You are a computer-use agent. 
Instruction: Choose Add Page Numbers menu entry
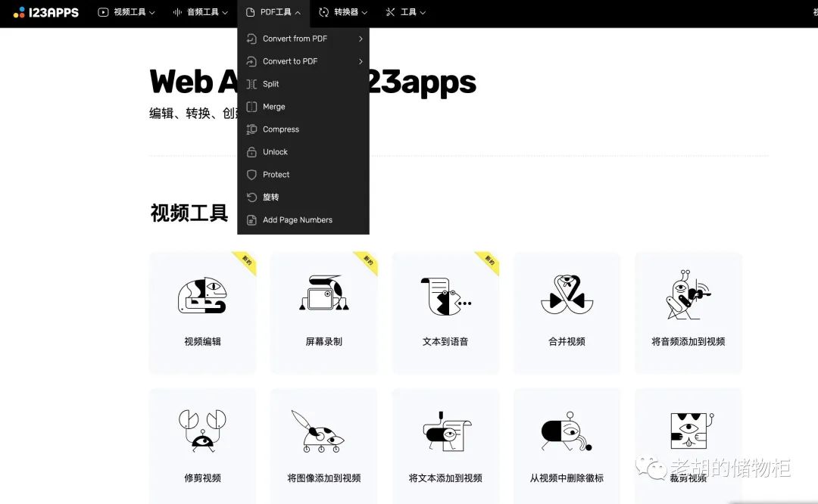[x=303, y=220]
